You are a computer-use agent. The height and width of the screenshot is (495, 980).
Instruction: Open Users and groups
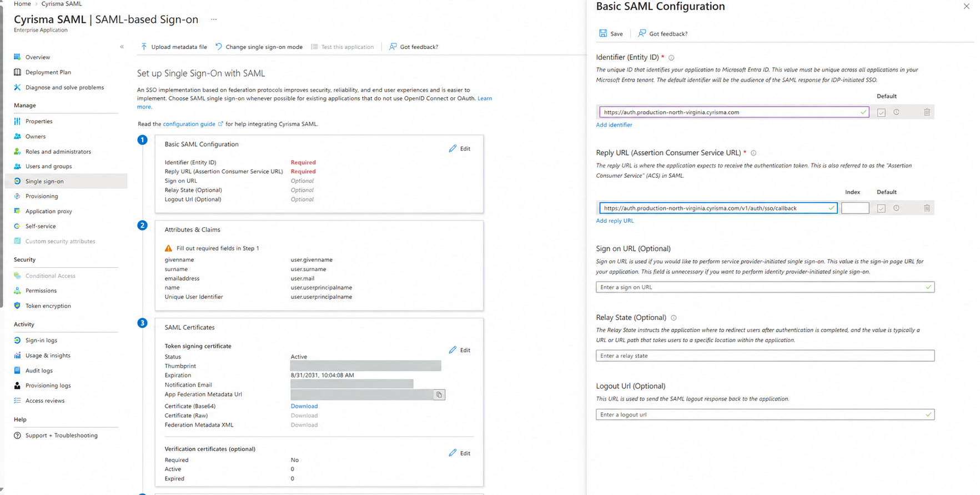(x=48, y=166)
